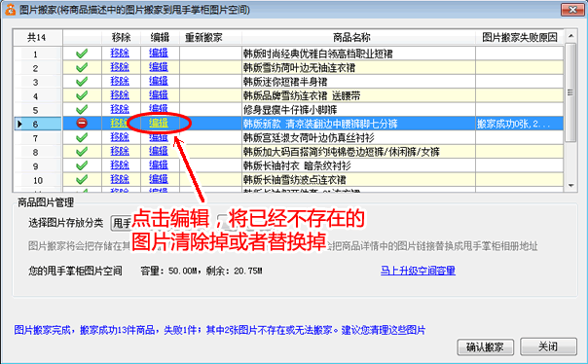
Task: Open 编辑 link for failed row 6
Action: coord(159,123)
